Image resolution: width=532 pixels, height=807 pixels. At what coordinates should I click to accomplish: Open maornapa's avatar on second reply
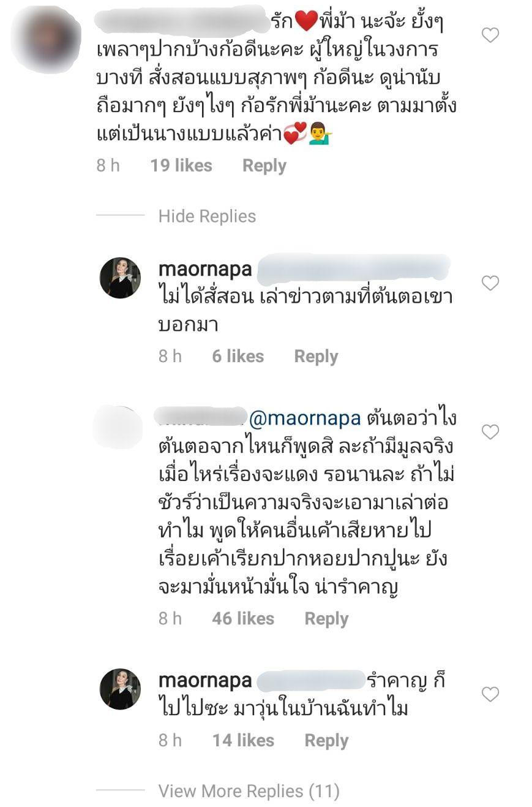click(120, 689)
